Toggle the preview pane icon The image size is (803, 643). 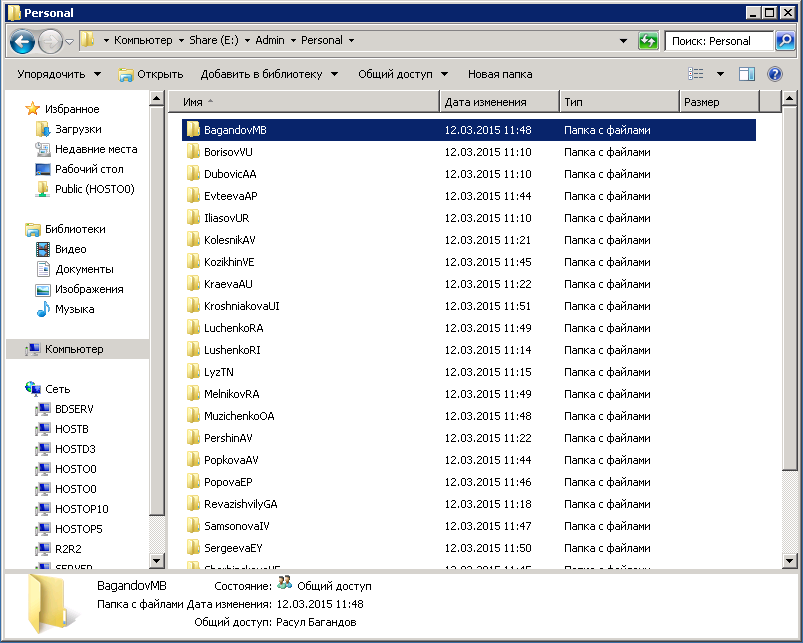747,74
